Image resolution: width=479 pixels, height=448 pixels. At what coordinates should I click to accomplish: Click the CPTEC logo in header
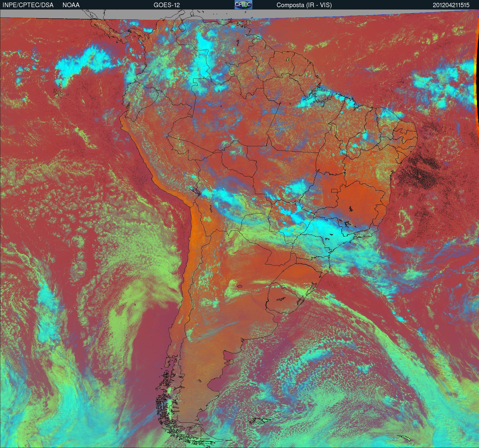[243, 5]
